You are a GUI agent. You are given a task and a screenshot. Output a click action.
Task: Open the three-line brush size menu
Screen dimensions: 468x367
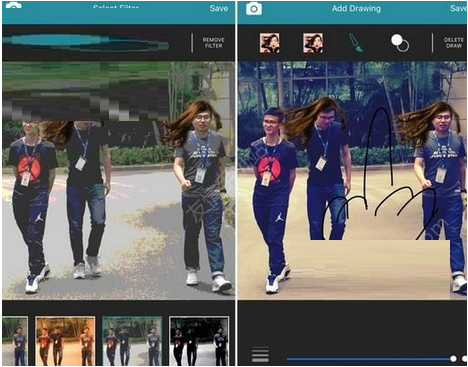pos(260,355)
